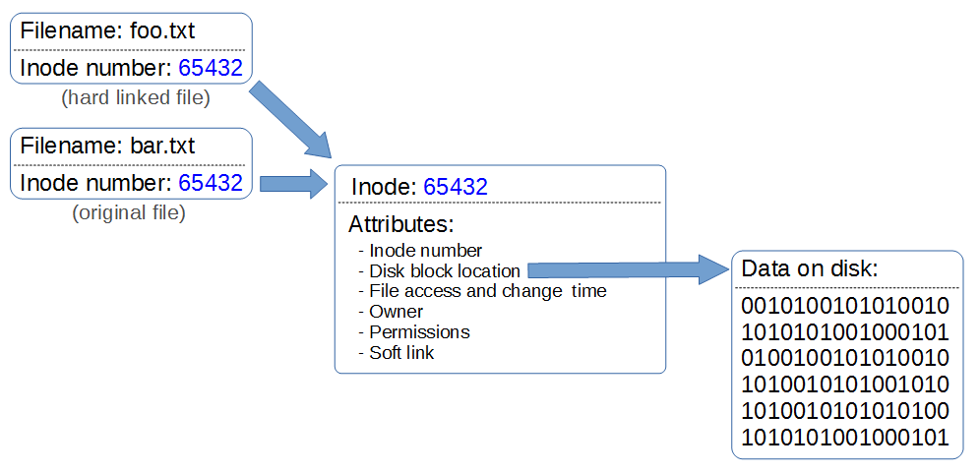Click the 'Filename: foo.txt' label
Image resolution: width=980 pixels, height=473 pixels.
point(108,30)
